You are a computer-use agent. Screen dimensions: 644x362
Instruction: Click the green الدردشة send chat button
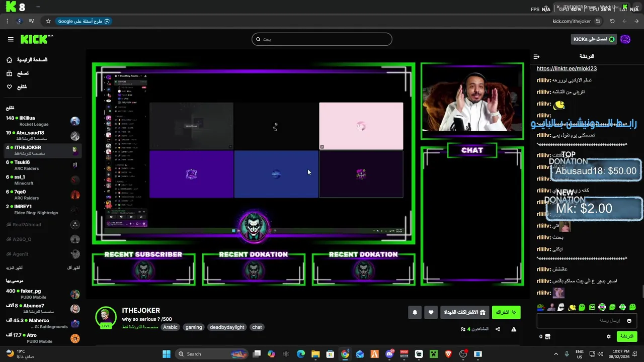626,336
